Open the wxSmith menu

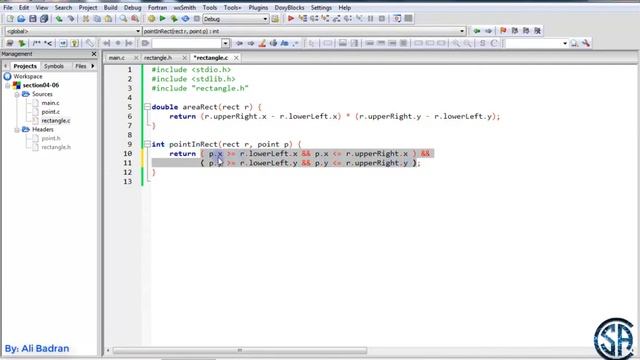[184, 7]
